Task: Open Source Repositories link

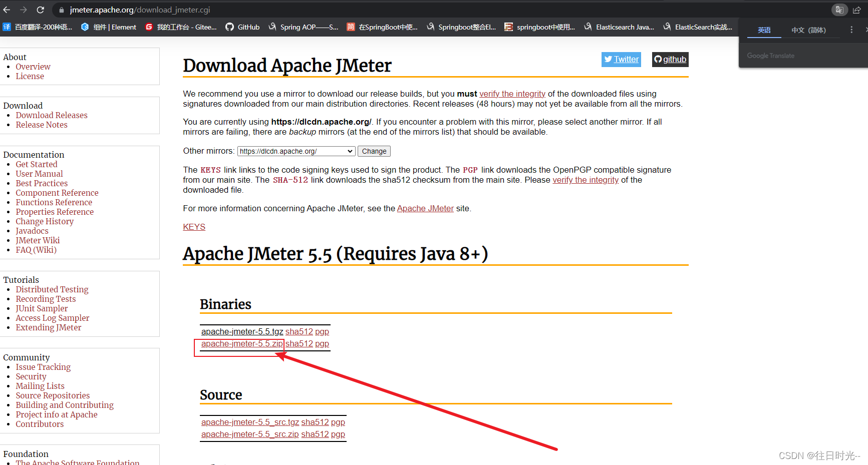Action: coord(53,395)
